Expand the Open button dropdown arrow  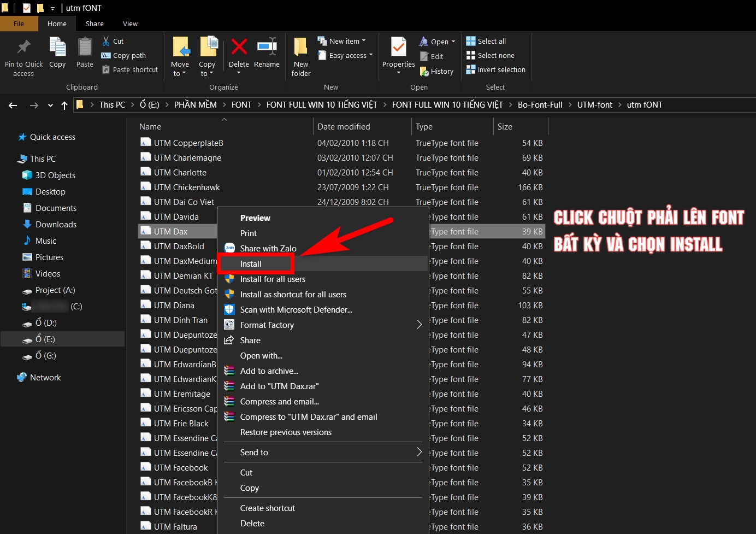[453, 42]
